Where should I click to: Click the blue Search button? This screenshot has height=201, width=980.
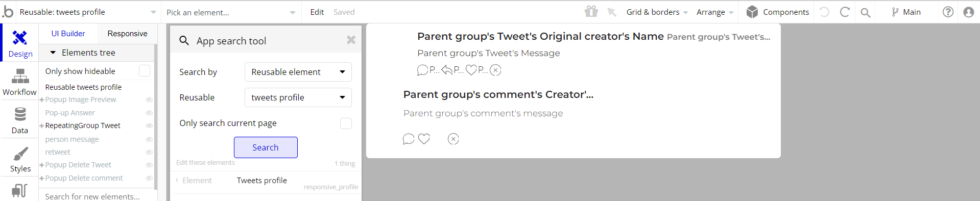coord(266,147)
